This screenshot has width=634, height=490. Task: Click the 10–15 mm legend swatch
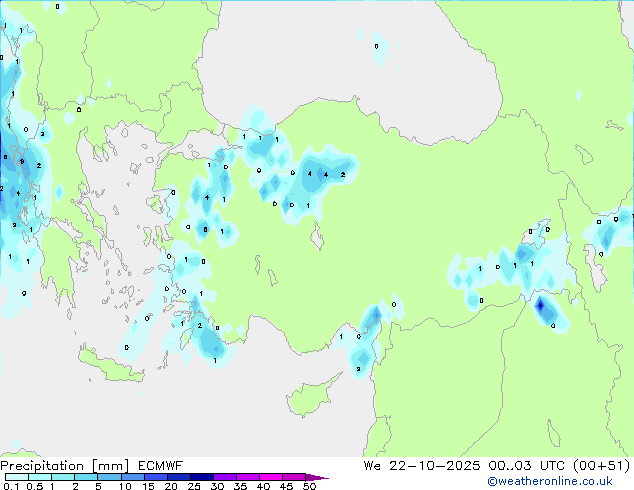(x=132, y=477)
